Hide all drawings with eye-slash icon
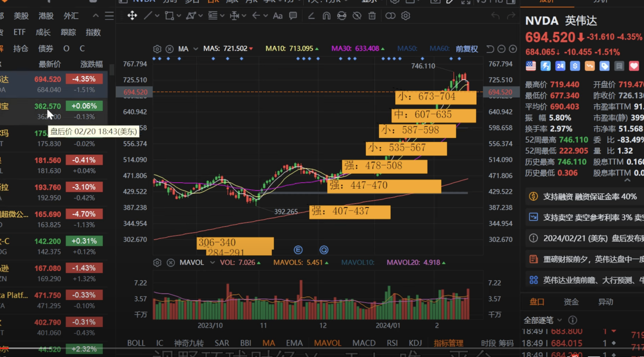Image resolution: width=644 pixels, height=357 pixels. [357, 16]
